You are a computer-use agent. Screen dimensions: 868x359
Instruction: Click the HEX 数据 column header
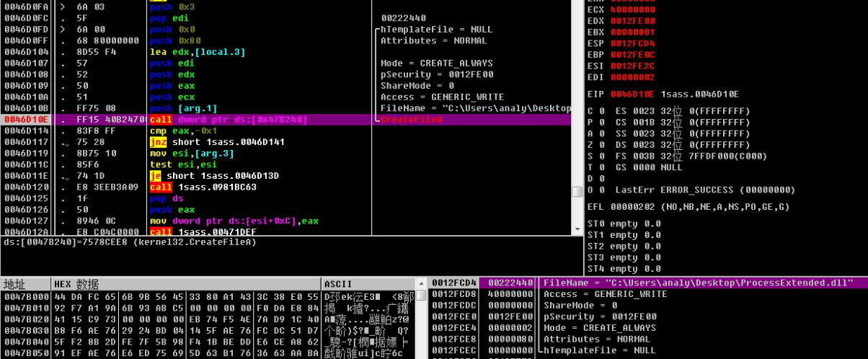tap(76, 285)
